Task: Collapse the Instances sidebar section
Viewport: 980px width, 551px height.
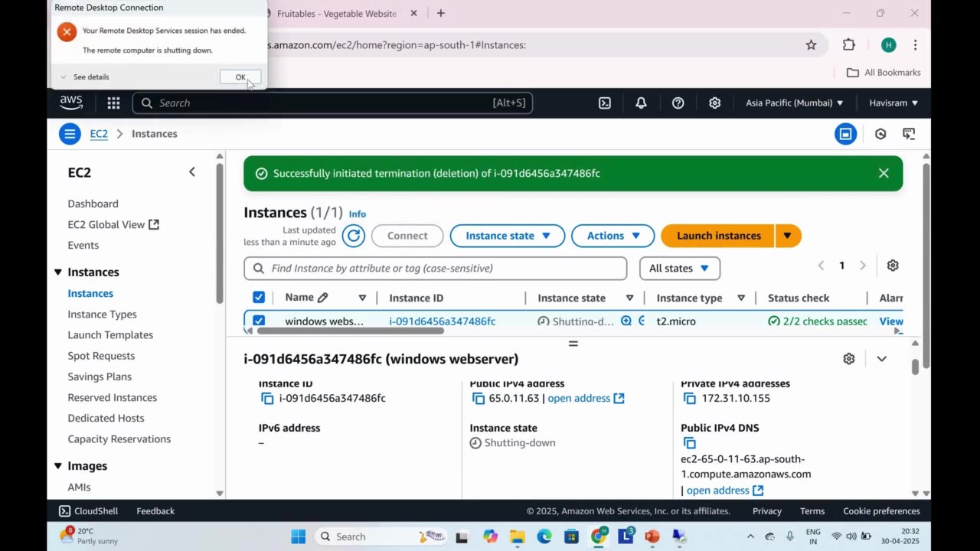Action: (58, 272)
